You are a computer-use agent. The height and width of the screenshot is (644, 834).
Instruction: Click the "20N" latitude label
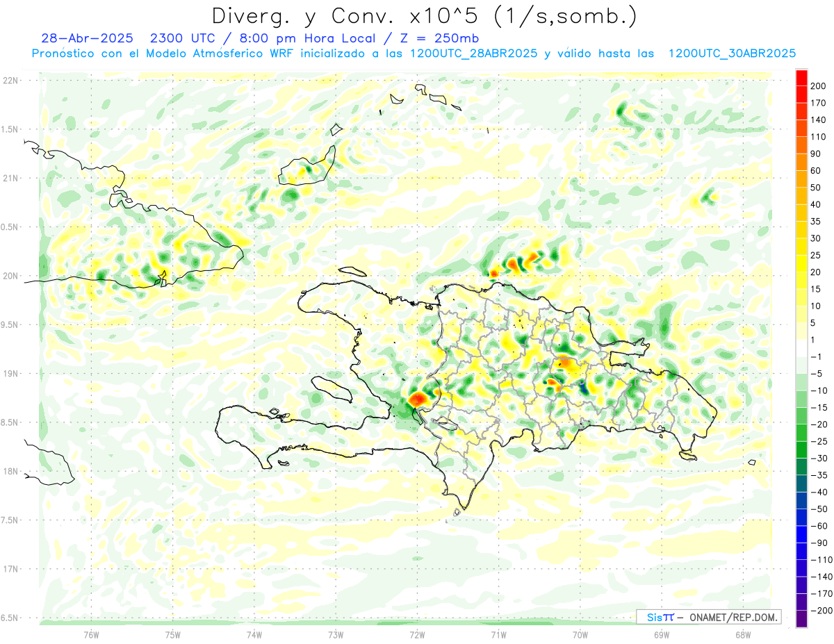point(10,276)
